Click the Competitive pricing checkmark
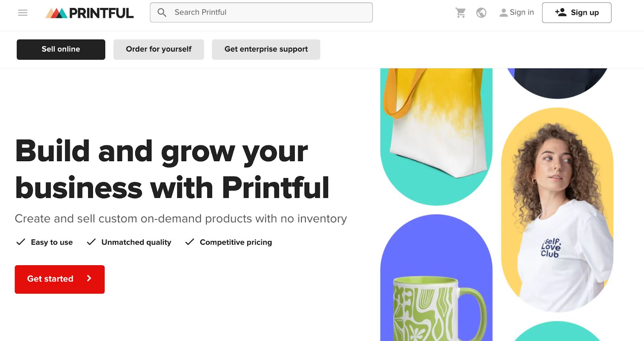The height and width of the screenshot is (341, 644). click(190, 242)
